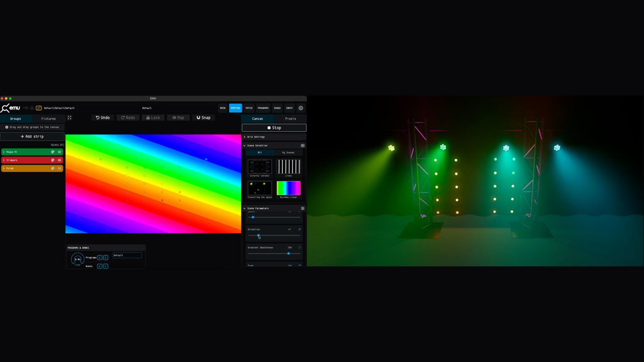
Task: Click the fullscreen canvas expand icon
Action: point(69,118)
